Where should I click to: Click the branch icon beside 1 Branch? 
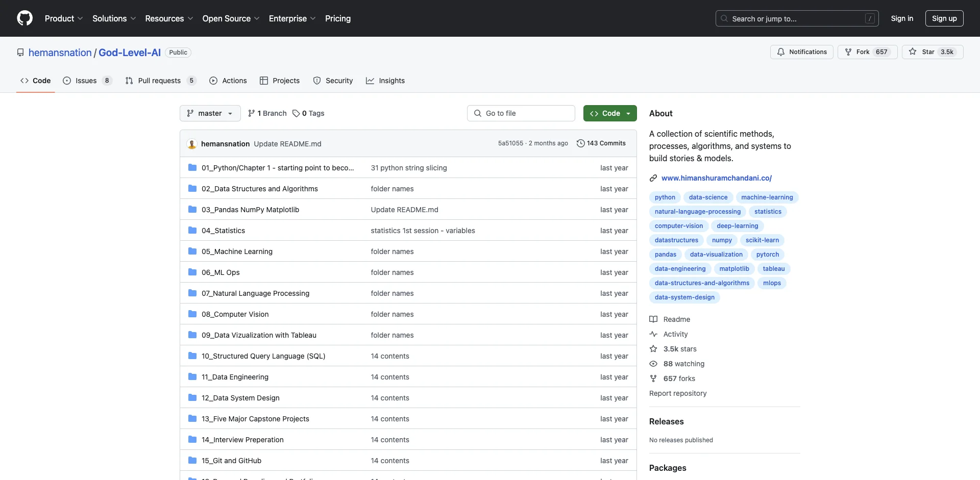click(x=251, y=113)
